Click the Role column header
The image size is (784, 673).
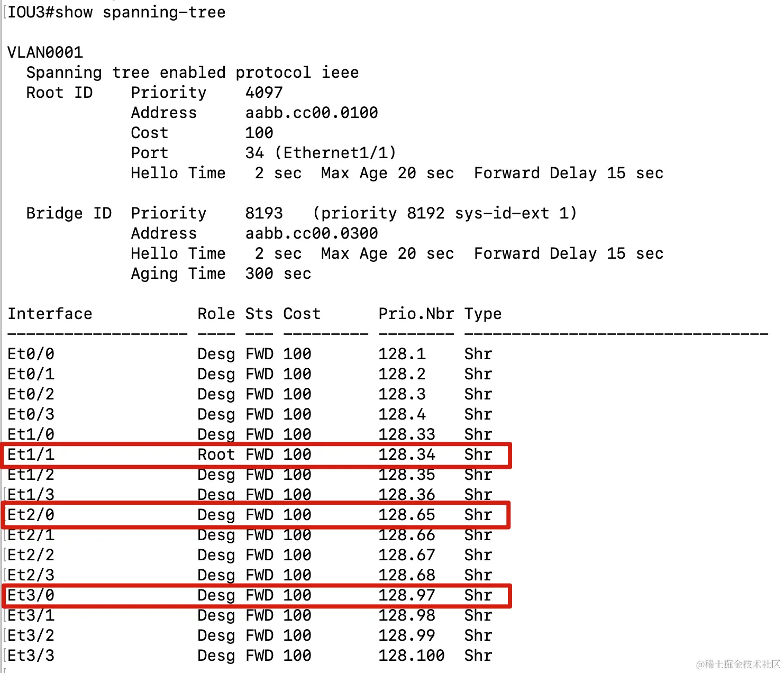click(216, 314)
